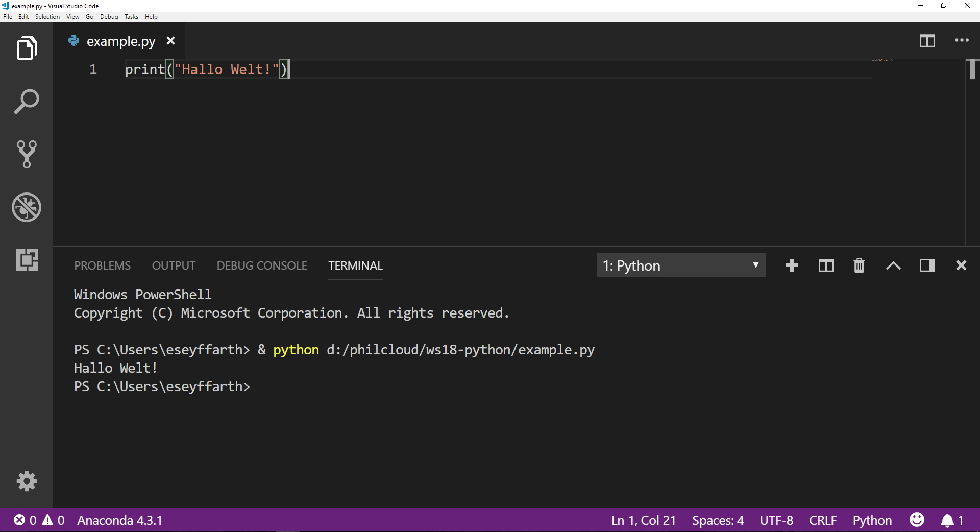The width and height of the screenshot is (980, 532).
Task: Click the minimap at editor right
Action: click(x=883, y=60)
